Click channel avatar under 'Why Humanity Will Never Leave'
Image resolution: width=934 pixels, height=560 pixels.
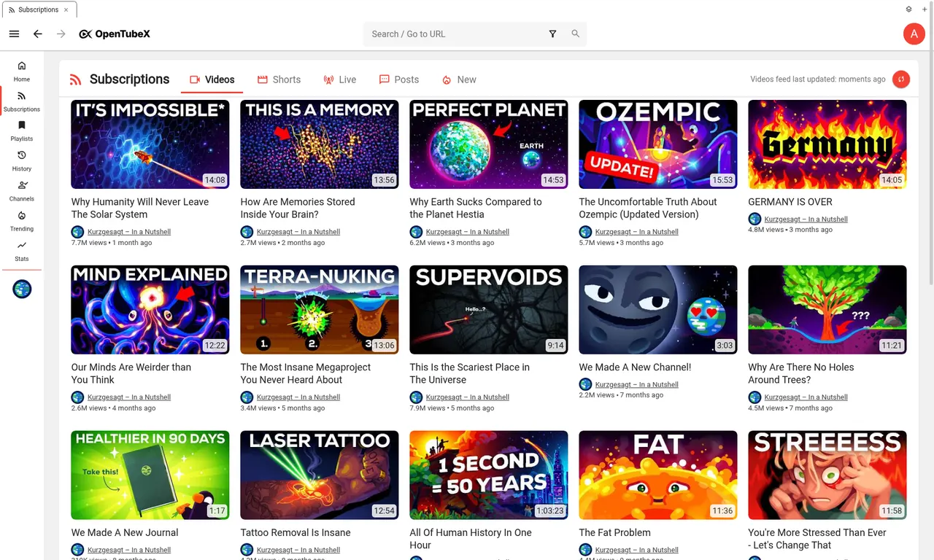(77, 232)
